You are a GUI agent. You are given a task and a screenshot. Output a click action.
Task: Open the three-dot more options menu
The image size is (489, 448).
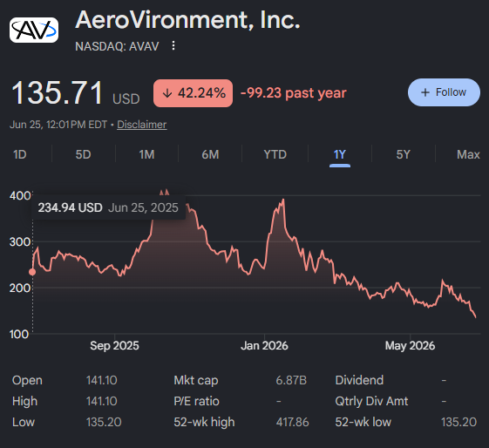(x=173, y=46)
